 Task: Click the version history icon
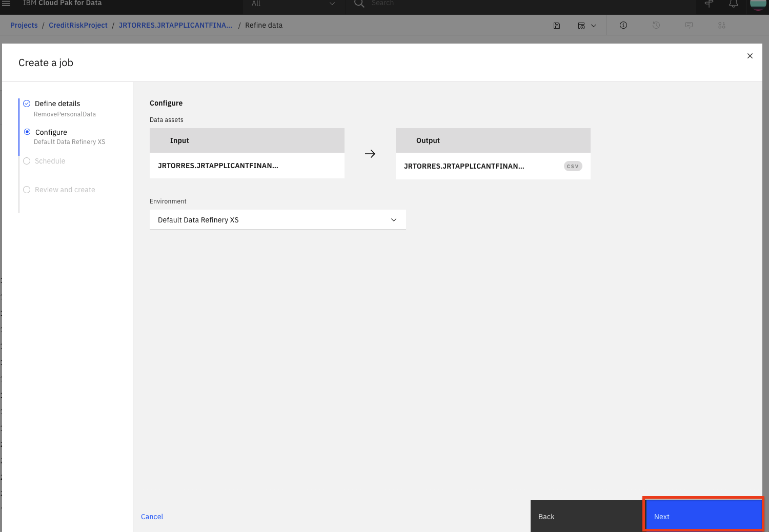[656, 25]
